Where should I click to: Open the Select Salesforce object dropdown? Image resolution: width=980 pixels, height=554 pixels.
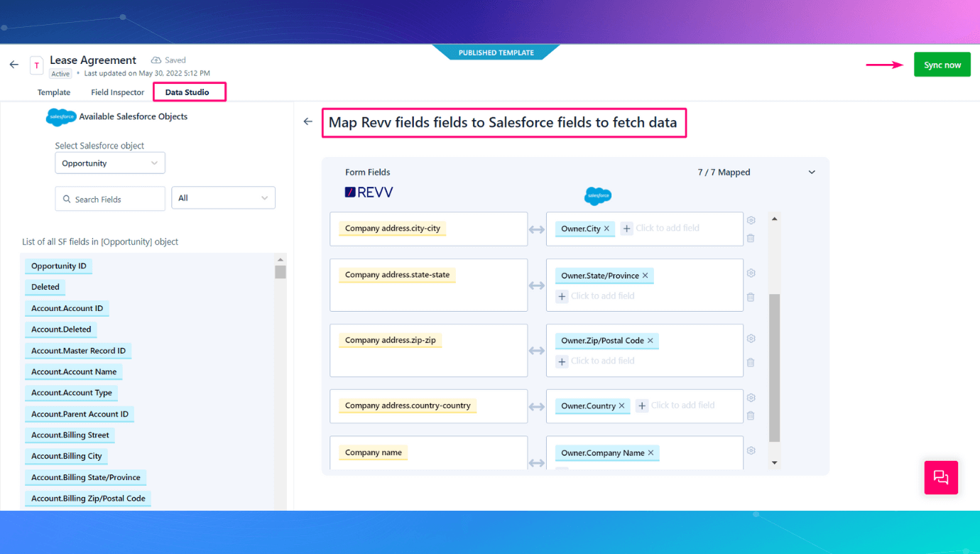point(110,163)
